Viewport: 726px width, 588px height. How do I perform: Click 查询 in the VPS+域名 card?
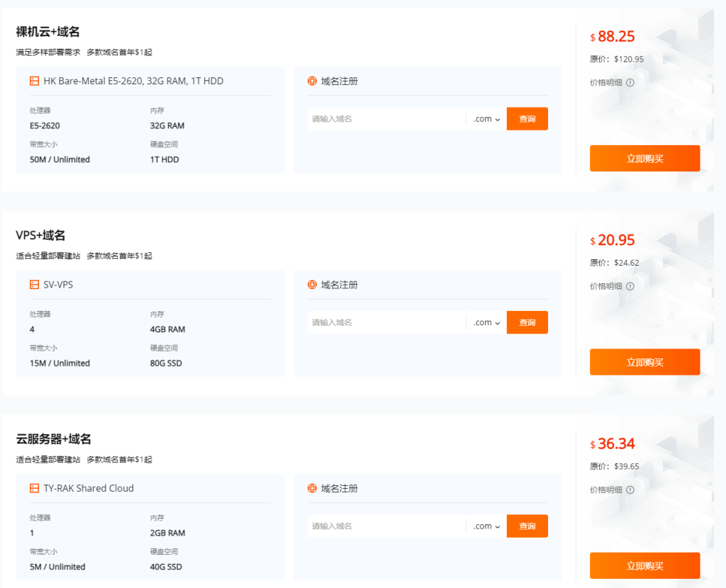pyautogui.click(x=527, y=322)
